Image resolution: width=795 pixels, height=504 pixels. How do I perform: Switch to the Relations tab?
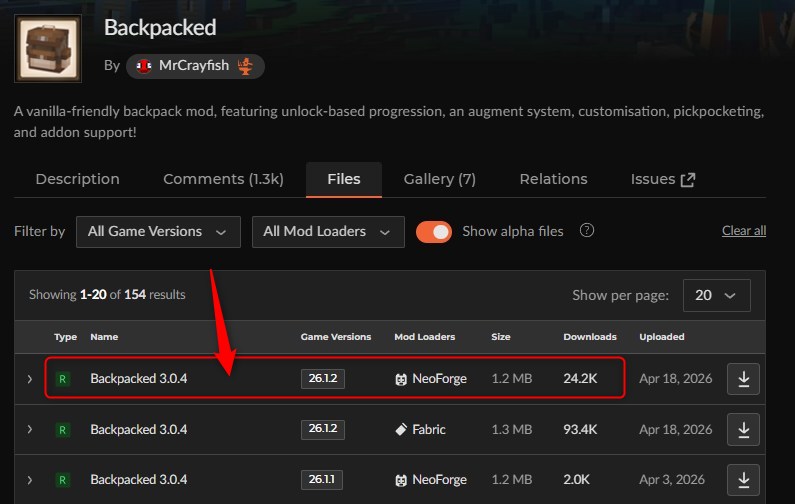click(x=553, y=179)
